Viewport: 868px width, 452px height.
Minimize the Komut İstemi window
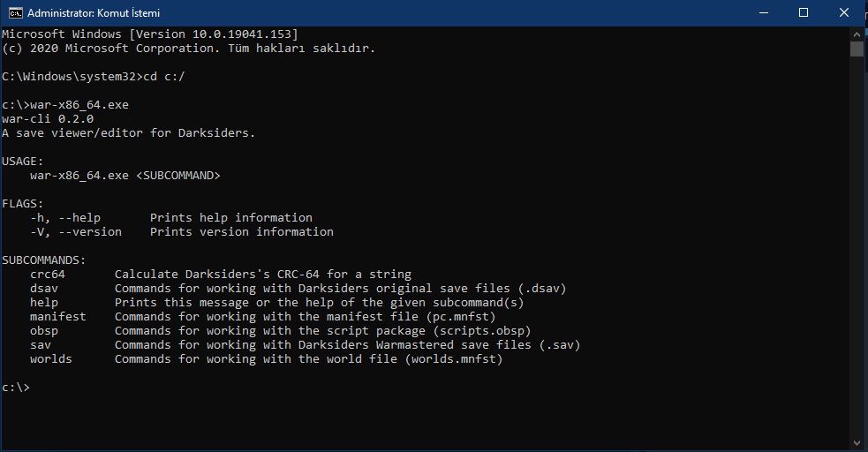762,13
